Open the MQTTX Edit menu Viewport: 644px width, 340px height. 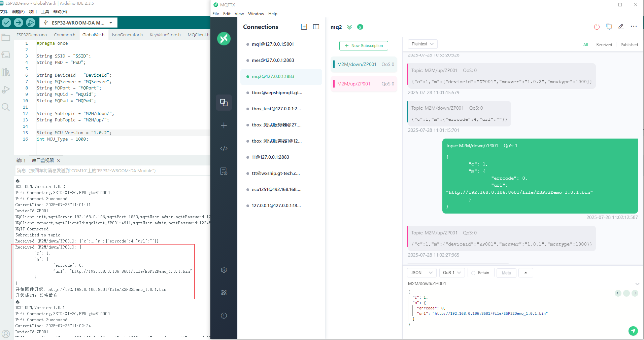[x=227, y=14]
